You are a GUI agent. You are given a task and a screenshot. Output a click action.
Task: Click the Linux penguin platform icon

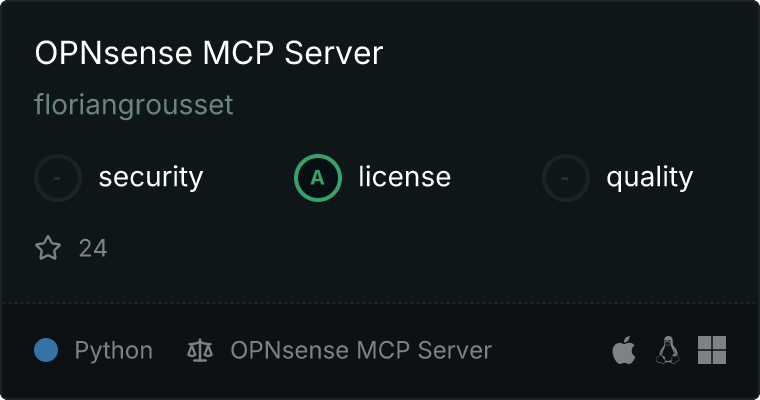point(668,350)
